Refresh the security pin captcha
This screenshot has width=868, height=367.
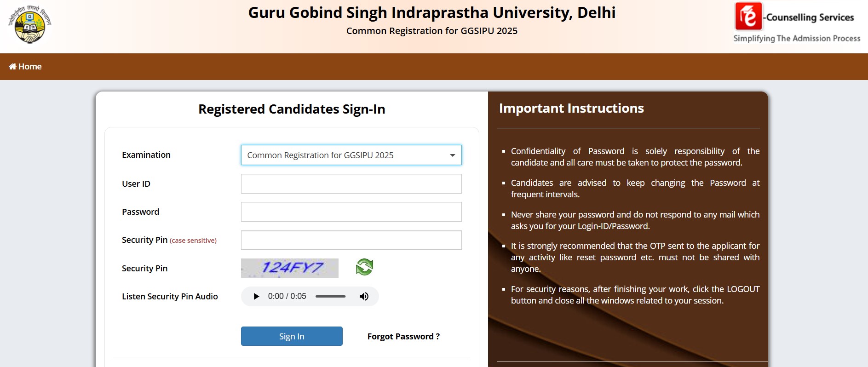tap(364, 267)
